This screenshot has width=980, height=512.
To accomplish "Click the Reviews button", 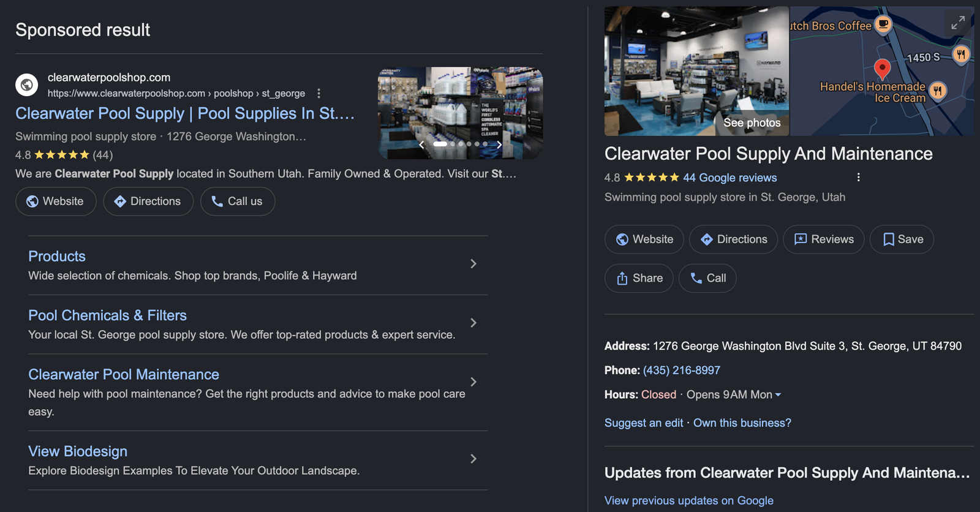I will (x=823, y=239).
